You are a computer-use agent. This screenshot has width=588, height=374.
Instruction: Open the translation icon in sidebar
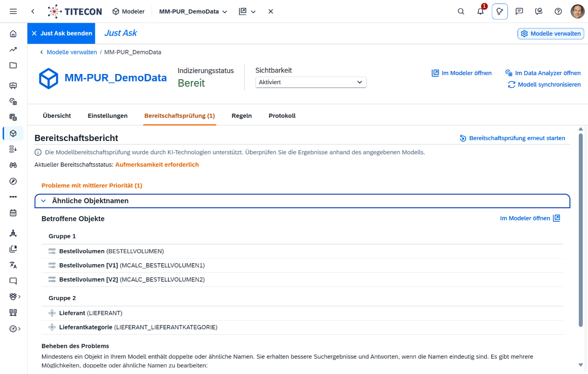[13, 265]
